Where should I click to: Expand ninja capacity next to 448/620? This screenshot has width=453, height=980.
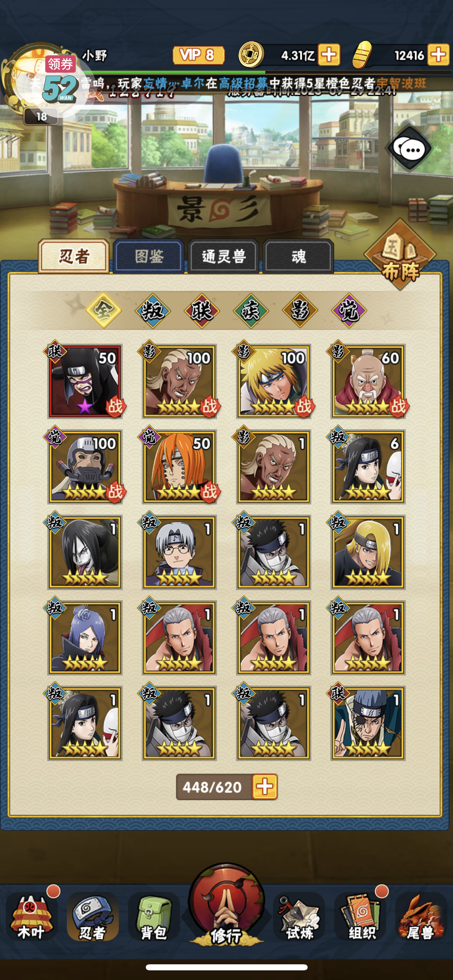265,786
